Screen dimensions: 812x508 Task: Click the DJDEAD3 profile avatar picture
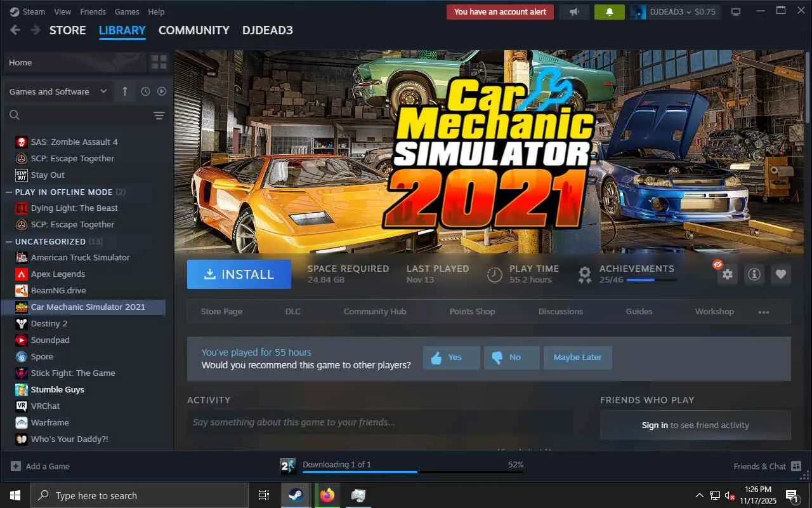(638, 11)
